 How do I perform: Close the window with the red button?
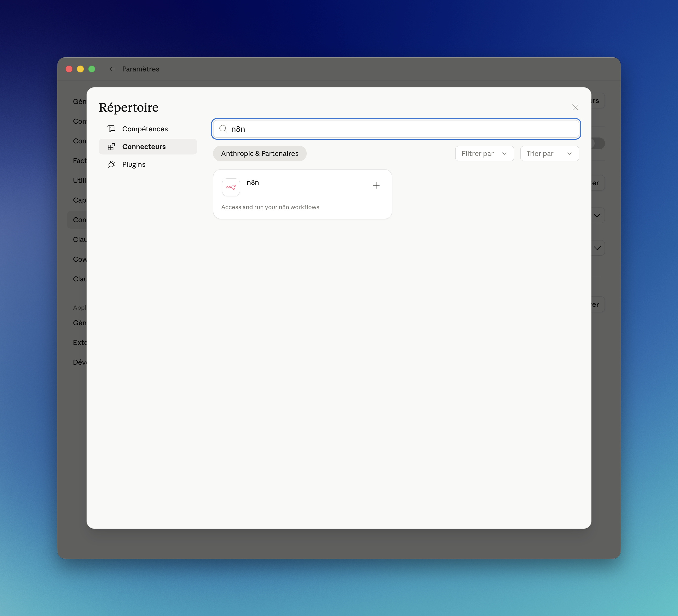69,69
